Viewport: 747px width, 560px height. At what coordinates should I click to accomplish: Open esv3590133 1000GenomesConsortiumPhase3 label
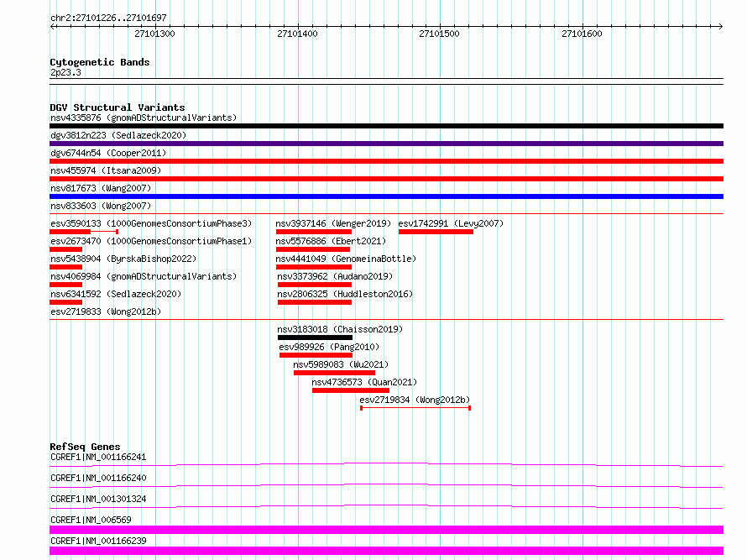[151, 223]
